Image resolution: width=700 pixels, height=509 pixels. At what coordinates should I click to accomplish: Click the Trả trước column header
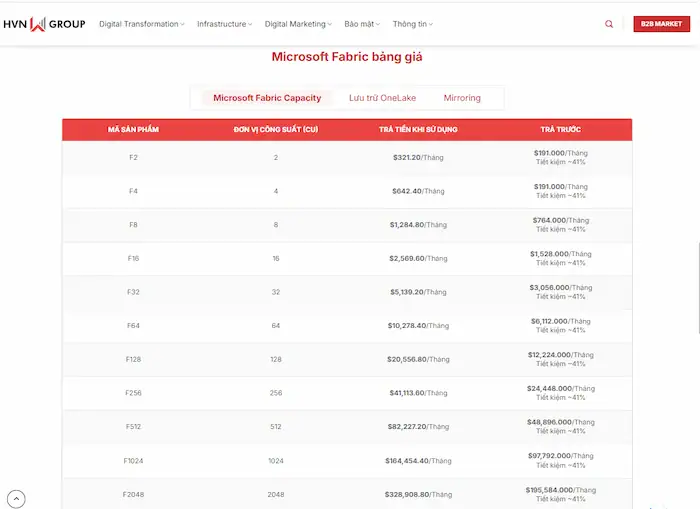pos(560,130)
